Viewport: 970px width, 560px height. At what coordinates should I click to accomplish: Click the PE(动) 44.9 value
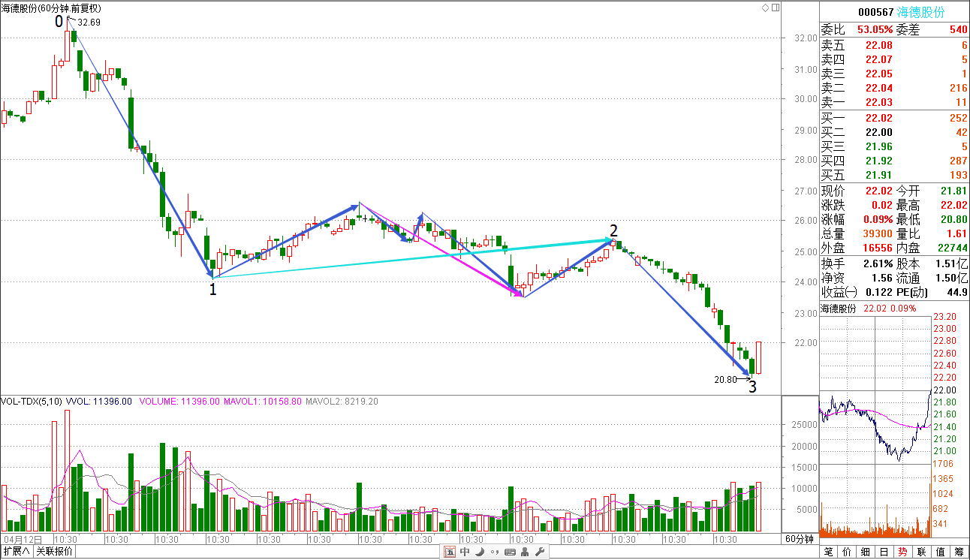(x=957, y=292)
